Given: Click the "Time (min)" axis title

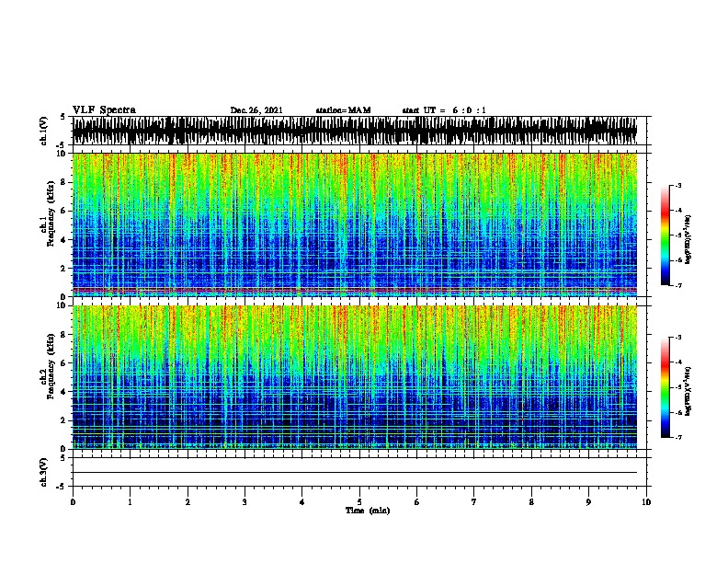Looking at the screenshot, I should [368, 511].
